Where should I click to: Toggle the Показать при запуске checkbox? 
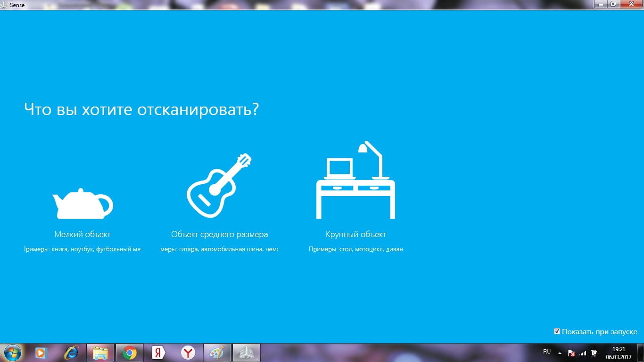557,331
